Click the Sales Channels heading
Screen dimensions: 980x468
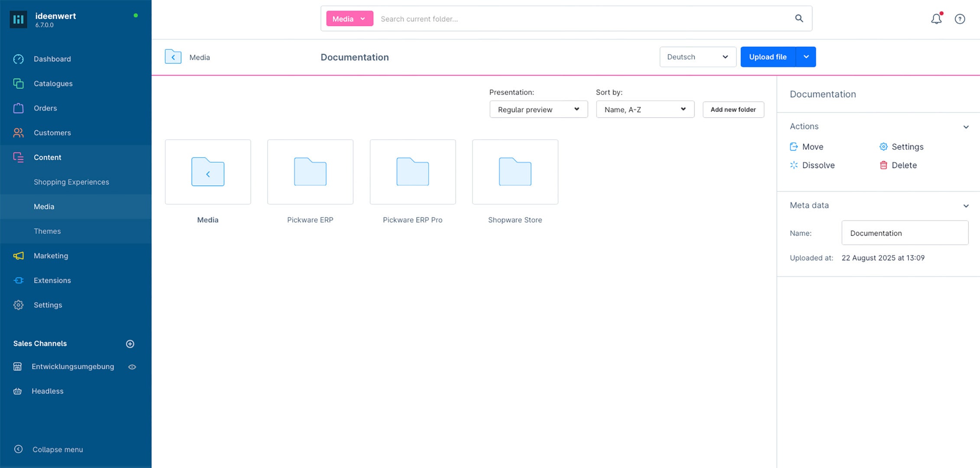(x=40, y=344)
